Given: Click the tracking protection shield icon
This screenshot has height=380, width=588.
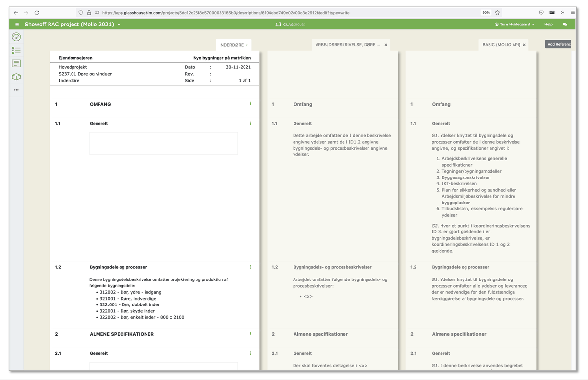Looking at the screenshot, I should tap(81, 12).
